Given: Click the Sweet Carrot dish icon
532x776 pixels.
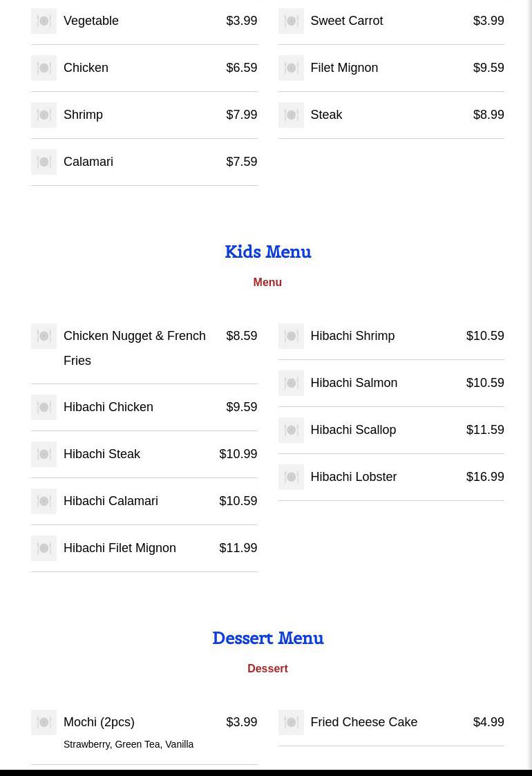Looking at the screenshot, I should pos(291,21).
